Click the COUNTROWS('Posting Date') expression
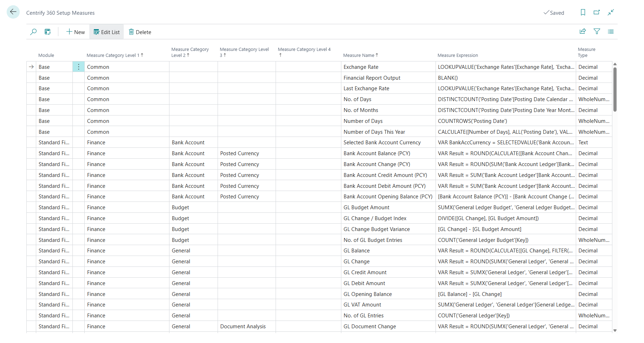Screen dimensions: 644x343 pos(506,121)
